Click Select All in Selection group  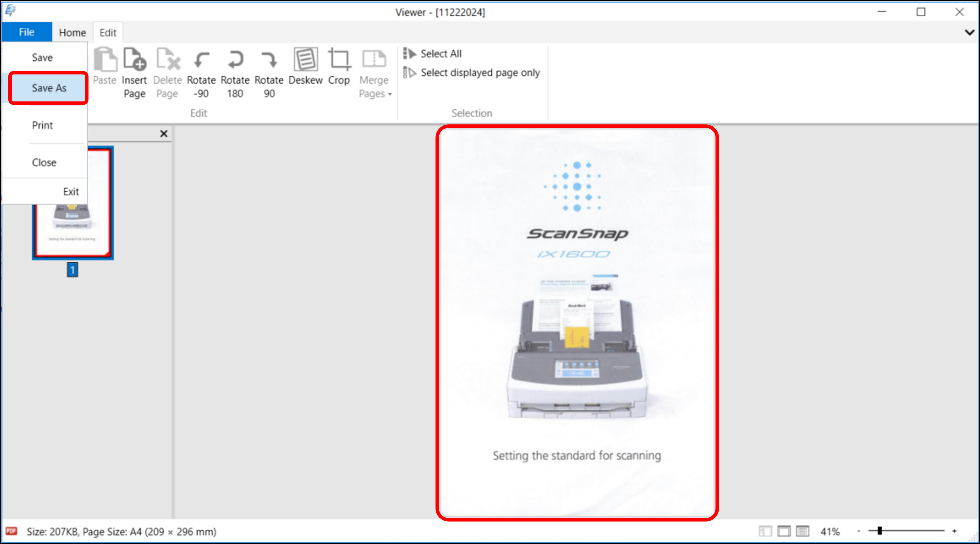pos(432,54)
